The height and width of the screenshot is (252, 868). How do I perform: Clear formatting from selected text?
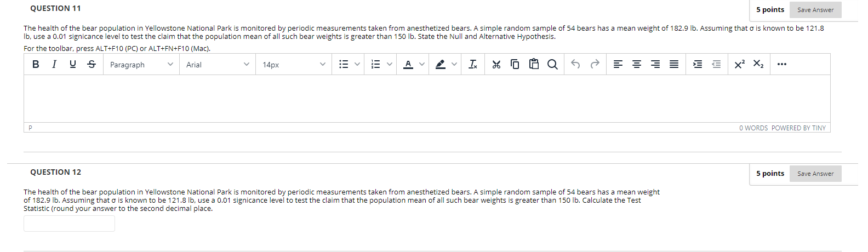tap(473, 64)
